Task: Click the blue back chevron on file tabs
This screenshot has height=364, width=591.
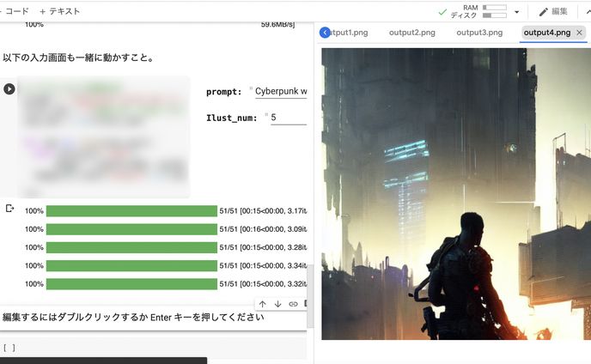Action: point(325,33)
